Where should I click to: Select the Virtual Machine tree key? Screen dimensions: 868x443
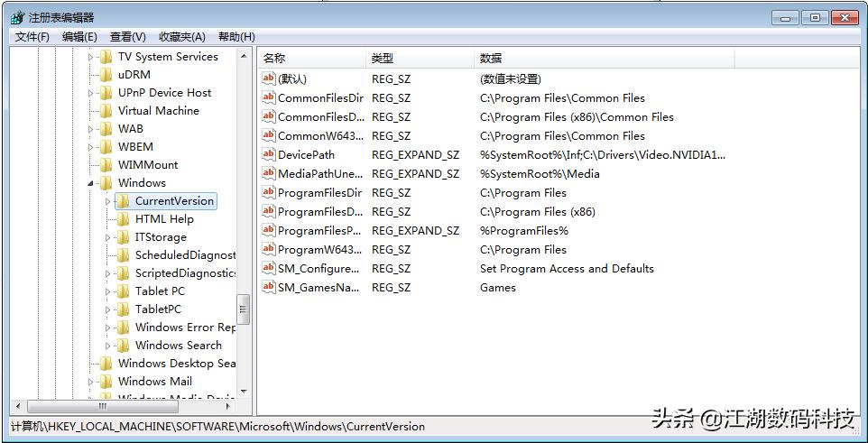click(x=158, y=111)
